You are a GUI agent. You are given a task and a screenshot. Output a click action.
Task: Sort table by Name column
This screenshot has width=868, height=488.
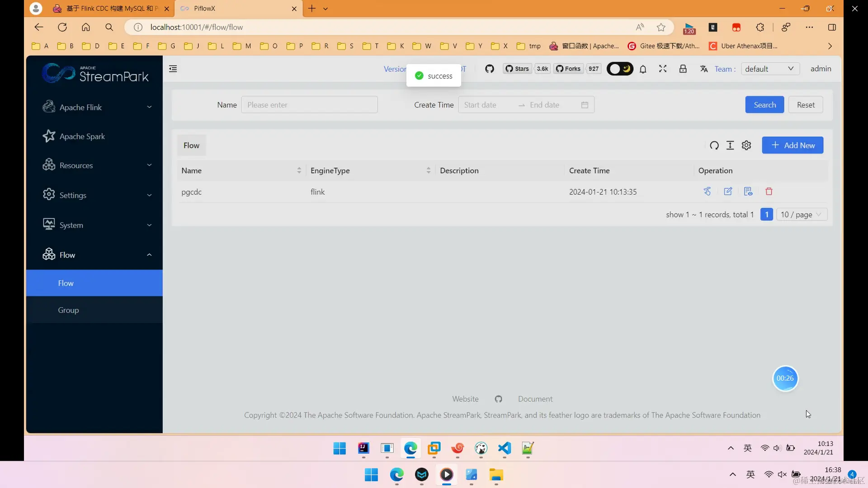point(299,171)
